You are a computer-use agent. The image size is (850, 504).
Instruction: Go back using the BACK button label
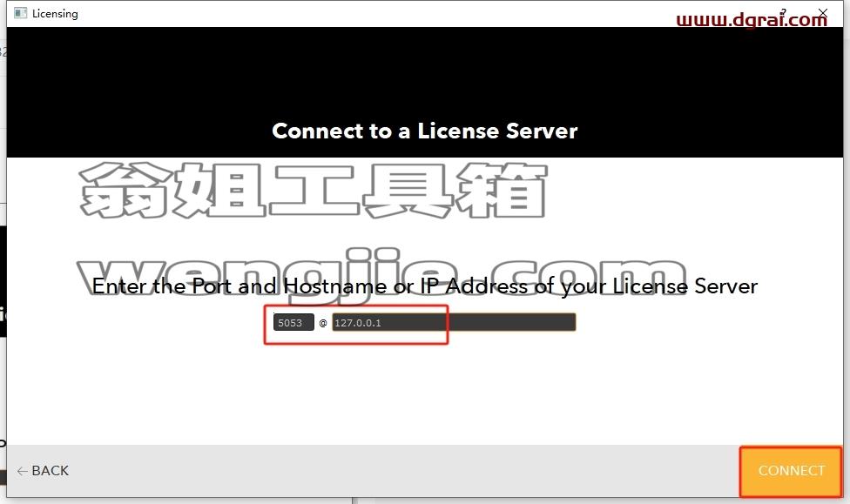coord(50,470)
